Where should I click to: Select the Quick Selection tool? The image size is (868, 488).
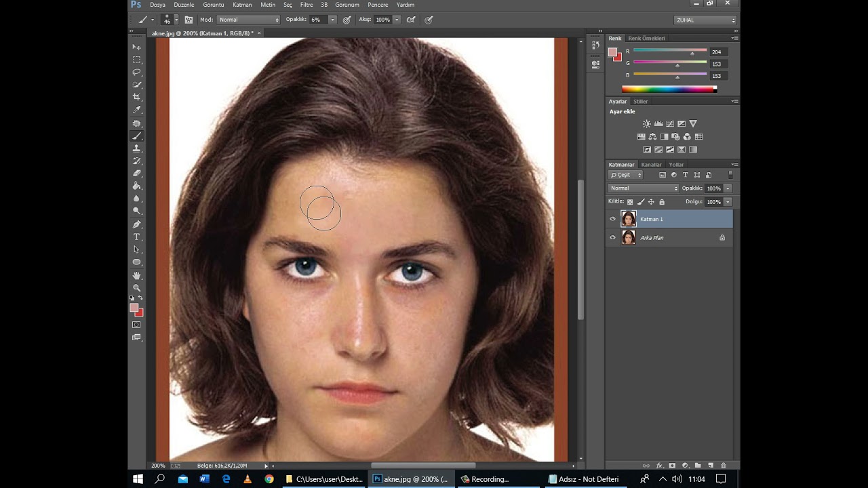click(136, 85)
